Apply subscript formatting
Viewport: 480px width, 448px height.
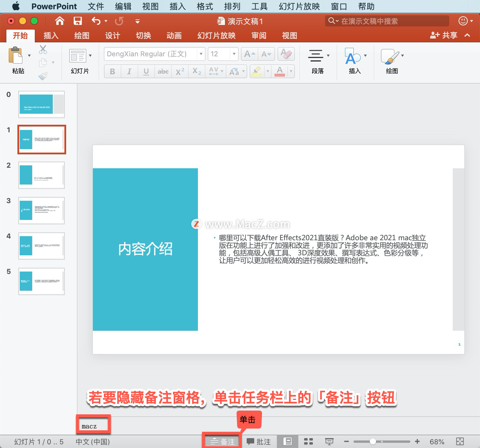197,71
